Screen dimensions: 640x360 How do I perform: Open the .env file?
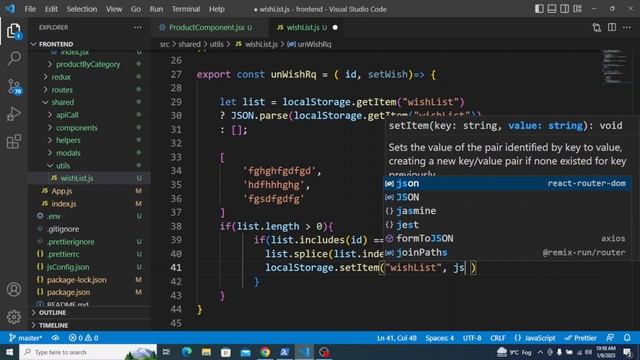(54, 216)
